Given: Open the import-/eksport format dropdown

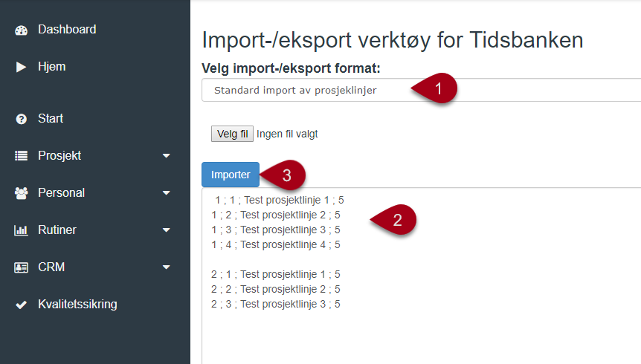Looking at the screenshot, I should coord(421,90).
